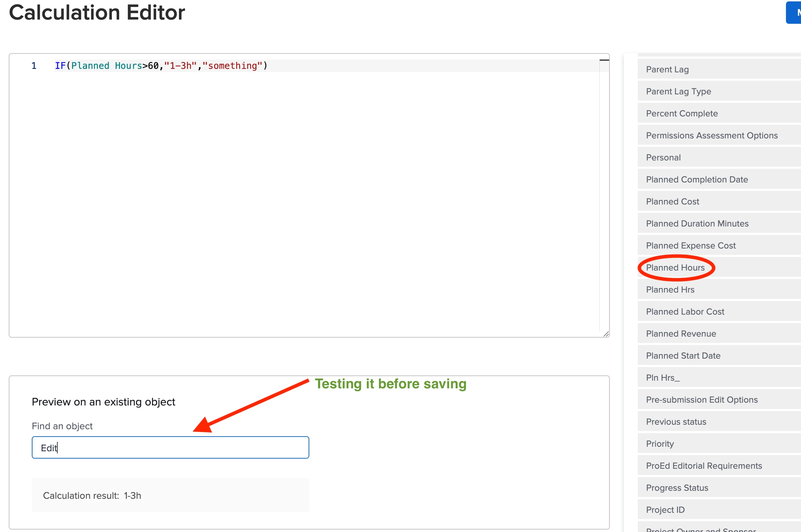Select Planned Start Date field

pyautogui.click(x=683, y=355)
